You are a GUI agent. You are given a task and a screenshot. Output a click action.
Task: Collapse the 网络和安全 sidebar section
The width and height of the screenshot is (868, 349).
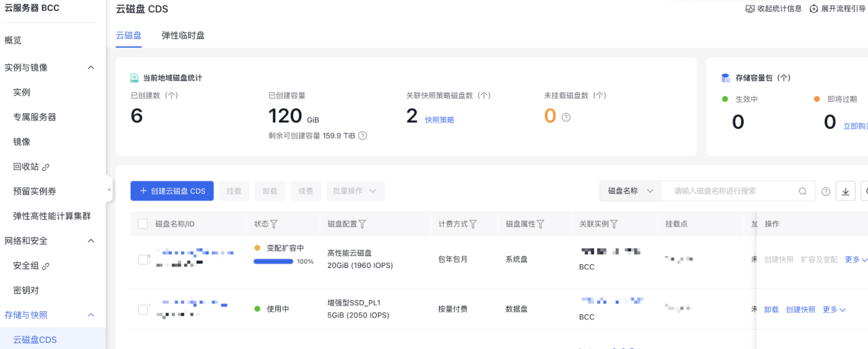(x=91, y=240)
